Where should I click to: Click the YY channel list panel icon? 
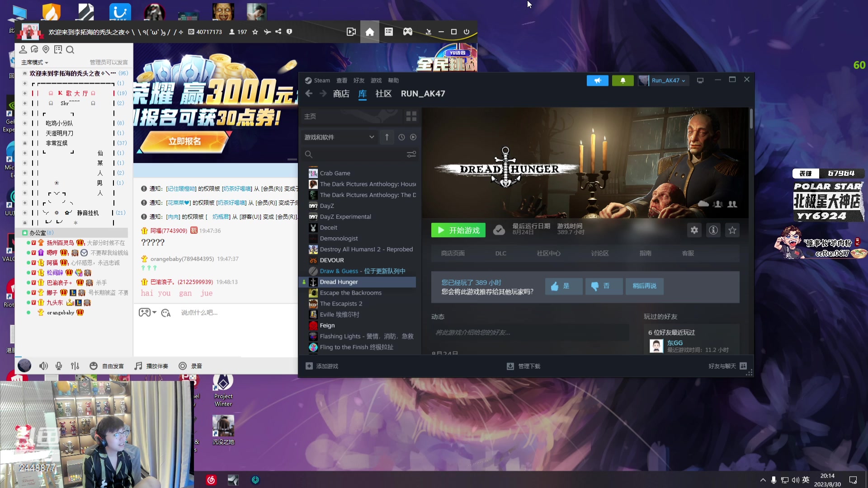(x=389, y=32)
